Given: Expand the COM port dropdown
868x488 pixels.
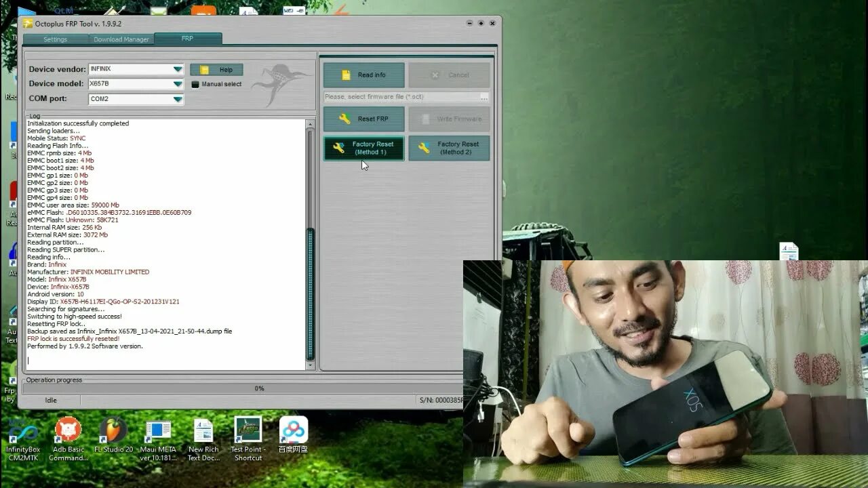Looking at the screenshot, I should pyautogui.click(x=178, y=99).
